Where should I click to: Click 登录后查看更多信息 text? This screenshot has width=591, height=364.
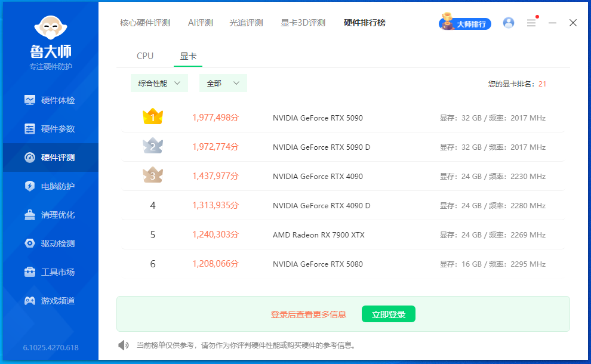click(x=308, y=314)
